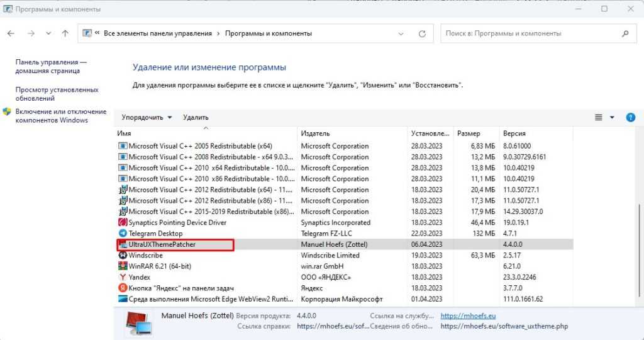Expand the address bar history dropdown
The image size is (644, 340).
tap(401, 33)
